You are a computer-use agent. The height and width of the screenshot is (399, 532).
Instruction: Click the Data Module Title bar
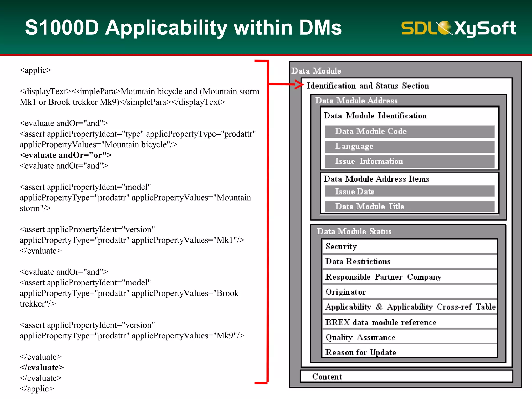point(409,207)
